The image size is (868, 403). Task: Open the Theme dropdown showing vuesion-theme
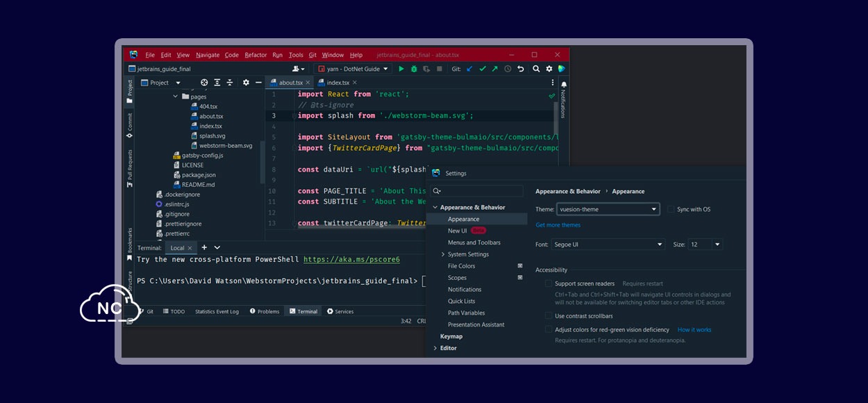[x=608, y=209]
